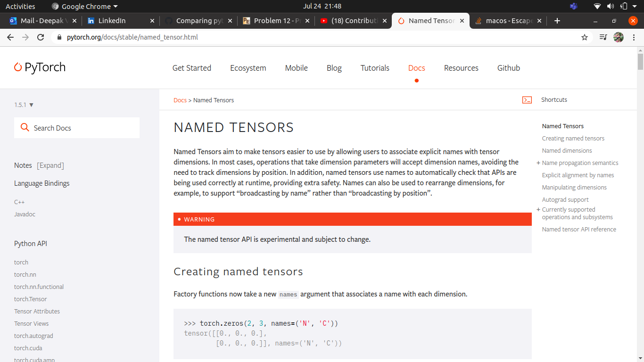Open the Blog nav item

tap(334, 68)
